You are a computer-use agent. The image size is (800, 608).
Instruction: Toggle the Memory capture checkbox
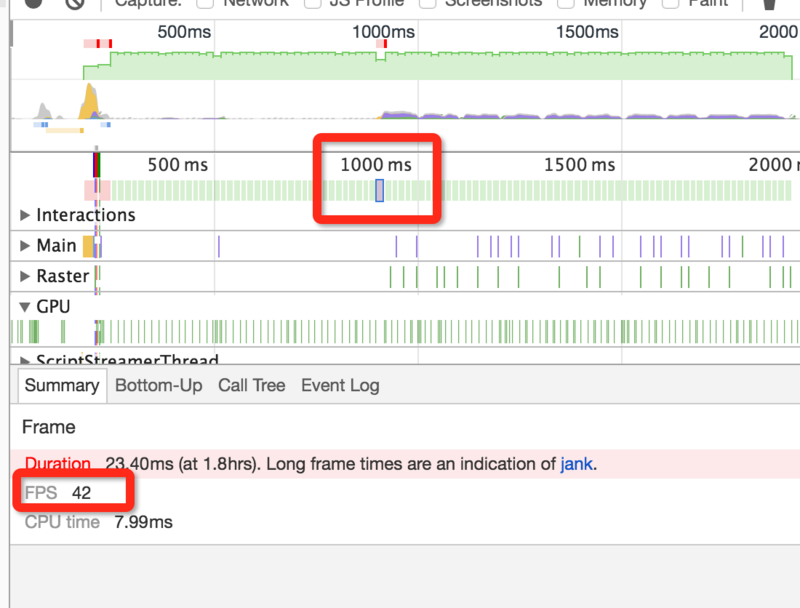coord(565,3)
